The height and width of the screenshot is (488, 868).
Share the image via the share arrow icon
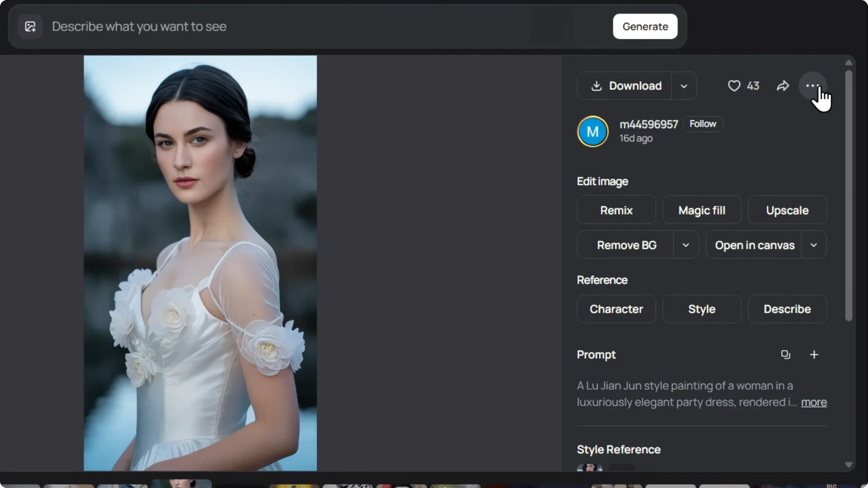point(783,85)
